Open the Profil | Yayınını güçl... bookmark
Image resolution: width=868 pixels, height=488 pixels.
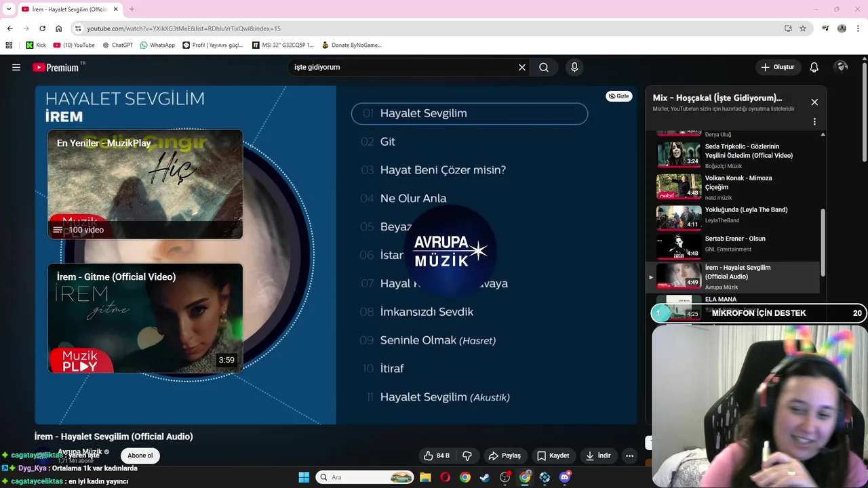[x=213, y=45]
